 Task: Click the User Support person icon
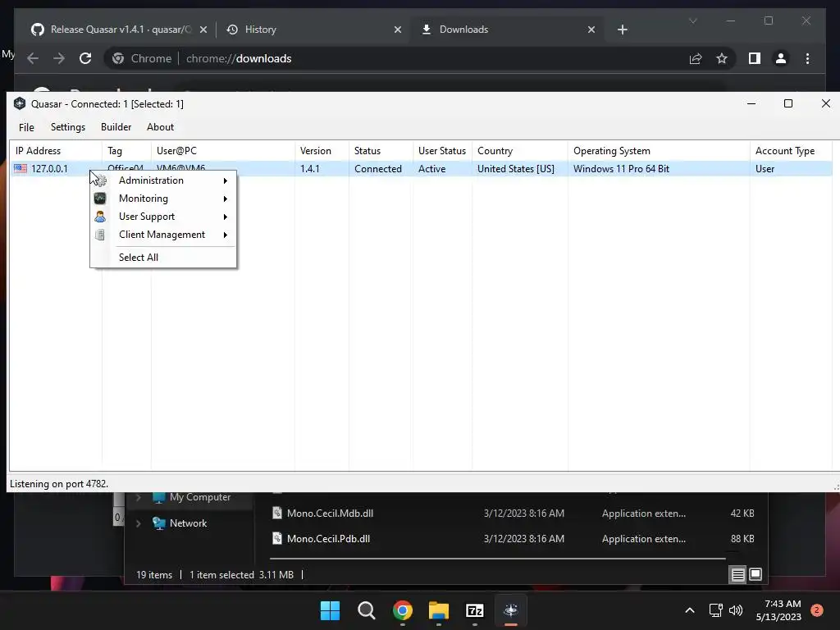100,217
